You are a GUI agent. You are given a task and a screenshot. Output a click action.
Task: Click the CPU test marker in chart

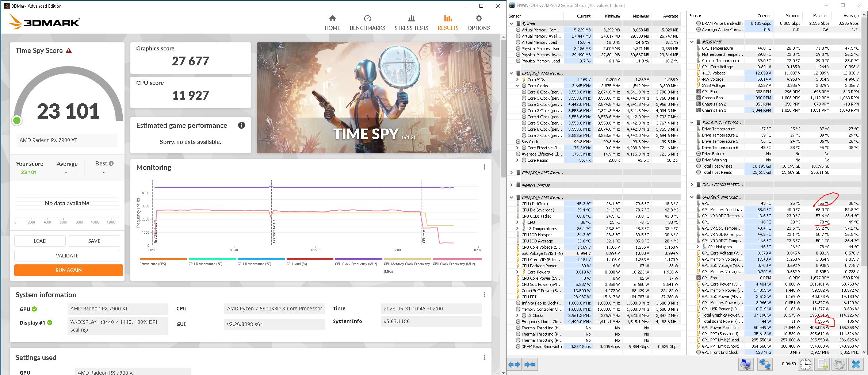424,236
